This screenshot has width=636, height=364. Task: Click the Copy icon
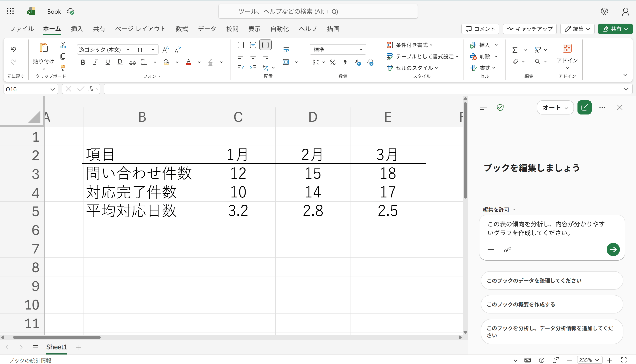coord(63,56)
